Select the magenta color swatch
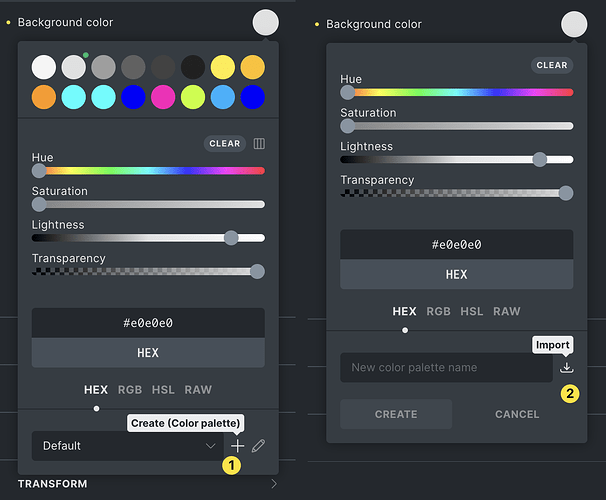Viewport: 606px width, 500px height. tap(160, 97)
